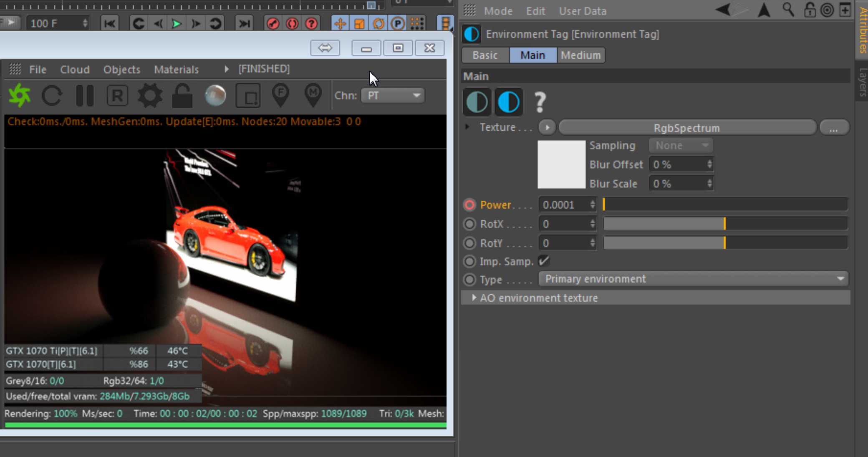The image size is (868, 457).
Task: Click the restart render circular arrow icon
Action: (52, 96)
